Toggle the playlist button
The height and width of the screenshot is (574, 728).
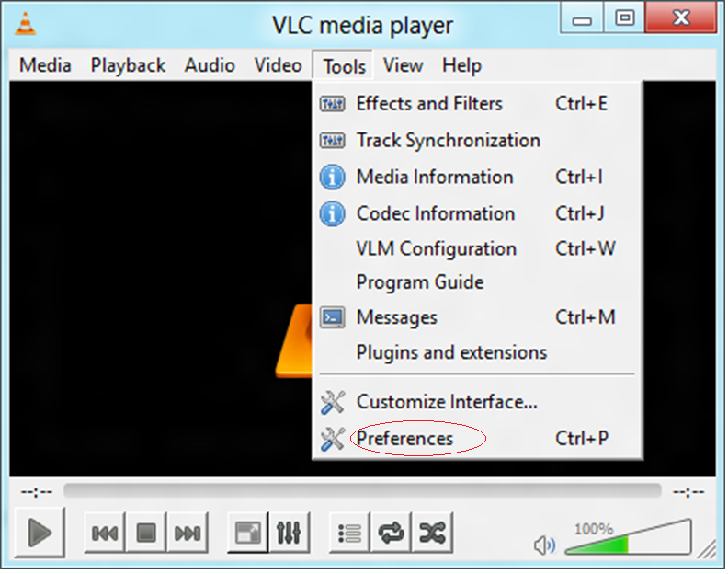click(x=349, y=533)
